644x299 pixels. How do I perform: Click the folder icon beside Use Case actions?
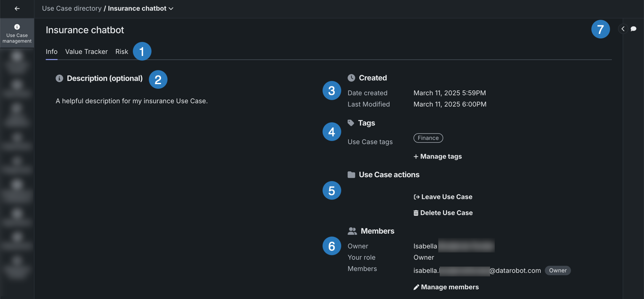(x=351, y=175)
